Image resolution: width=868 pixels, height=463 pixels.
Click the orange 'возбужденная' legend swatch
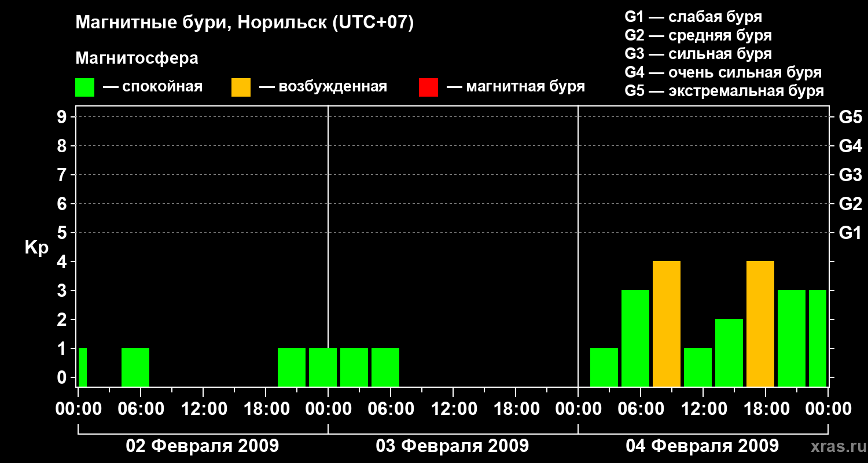pyautogui.click(x=241, y=87)
